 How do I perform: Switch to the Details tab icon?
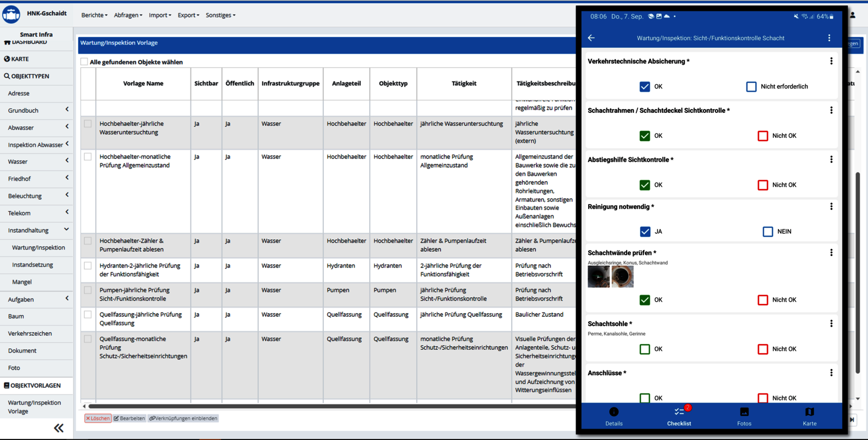(x=614, y=412)
